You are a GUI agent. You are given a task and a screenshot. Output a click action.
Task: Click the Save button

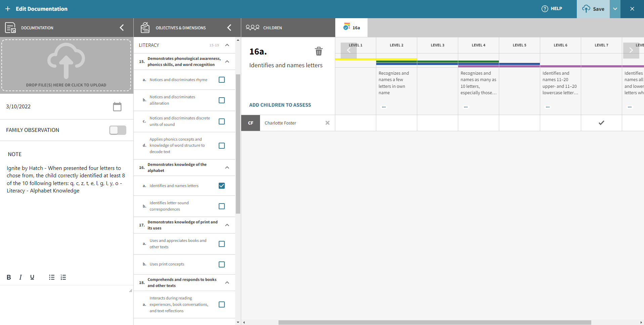point(593,9)
